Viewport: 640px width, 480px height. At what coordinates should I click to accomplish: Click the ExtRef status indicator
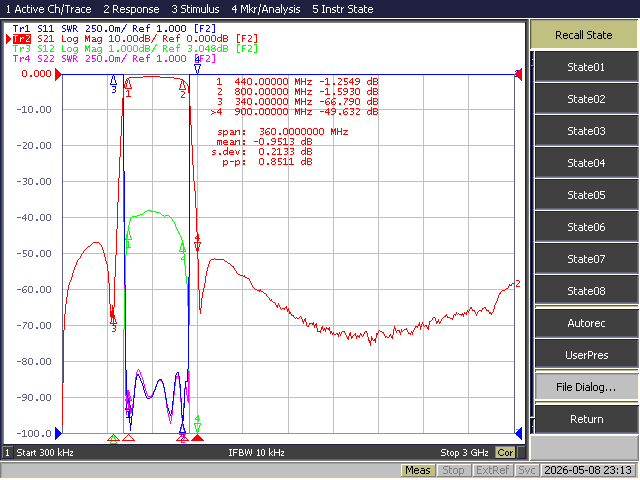point(492,471)
